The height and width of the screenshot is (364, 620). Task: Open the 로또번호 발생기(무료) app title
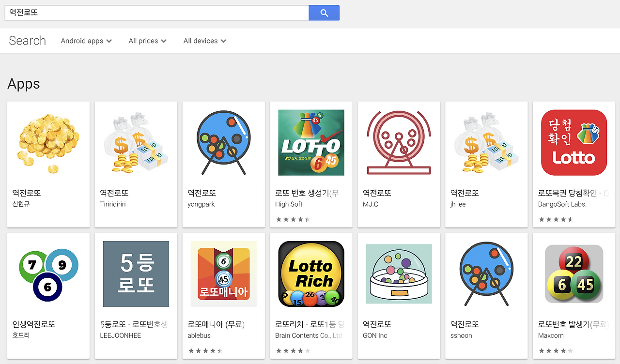(x=573, y=324)
